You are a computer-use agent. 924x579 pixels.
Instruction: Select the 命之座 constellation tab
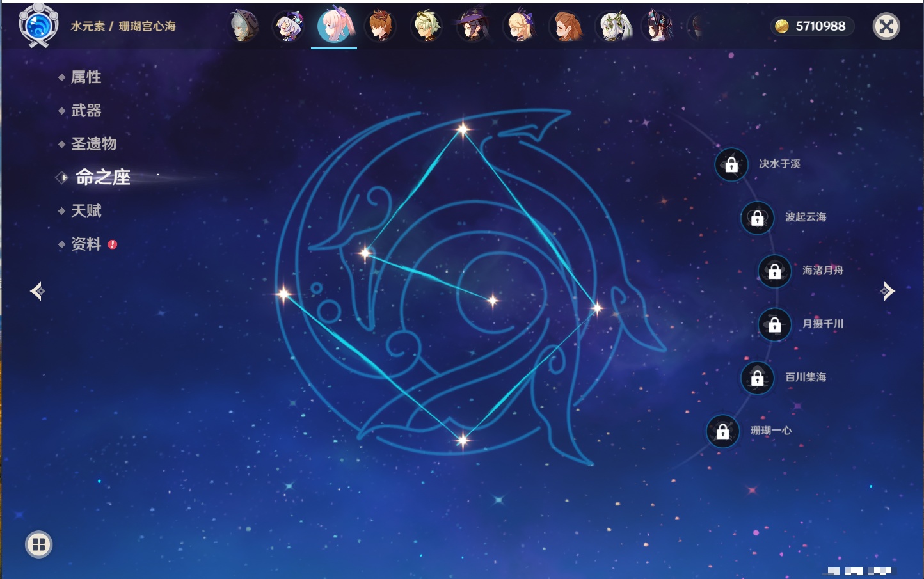pyautogui.click(x=103, y=177)
